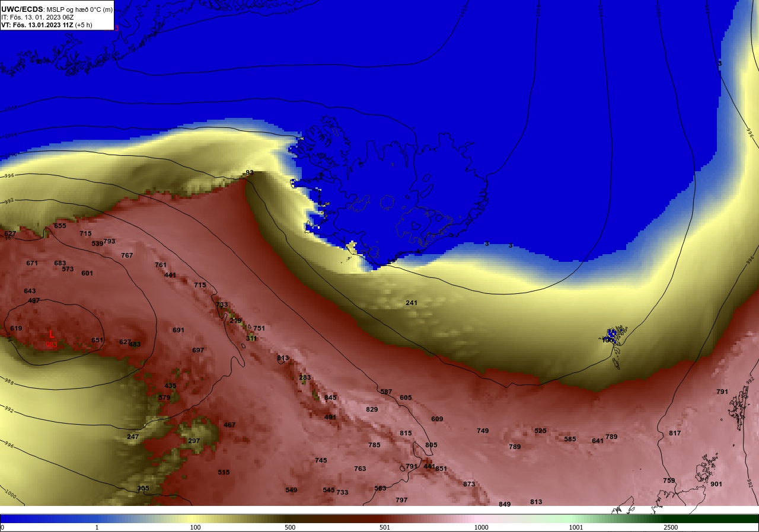The width and height of the screenshot is (759, 532).
Task: Click the 501 label on the color scale
Action: pos(384,527)
